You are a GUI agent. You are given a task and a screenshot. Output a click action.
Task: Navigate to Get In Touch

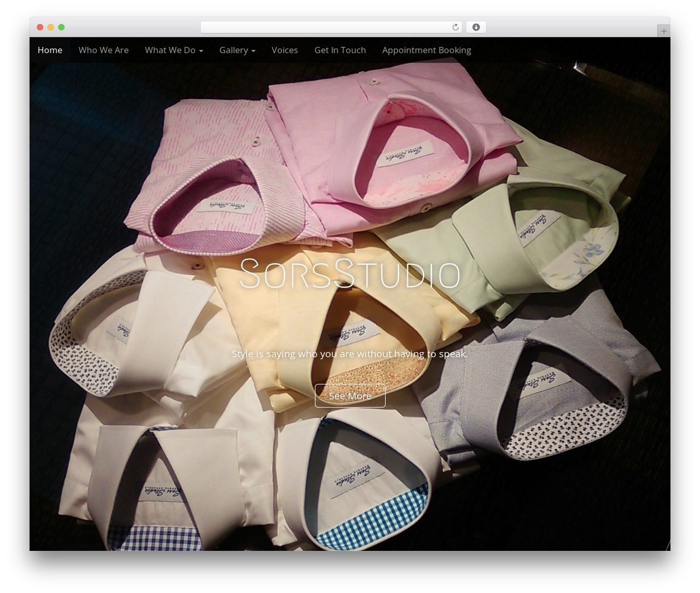tap(340, 50)
